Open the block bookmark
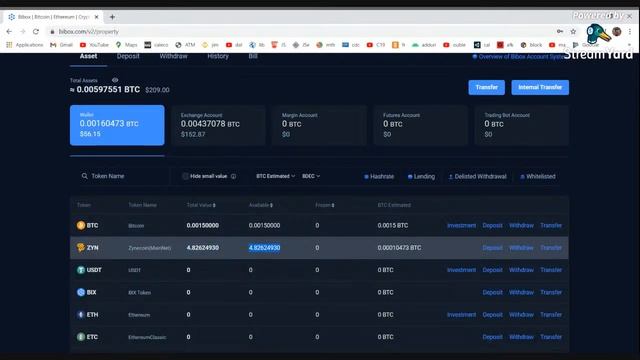 click(x=531, y=45)
